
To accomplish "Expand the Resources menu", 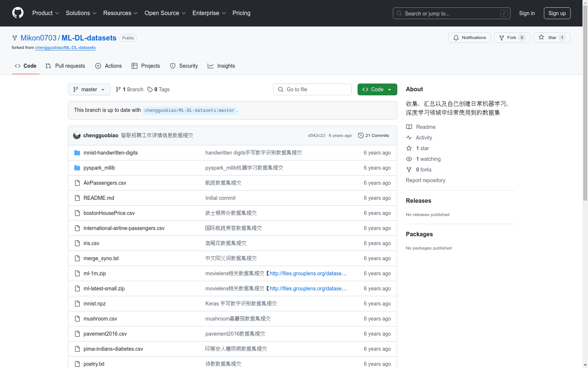I will tap(121, 13).
